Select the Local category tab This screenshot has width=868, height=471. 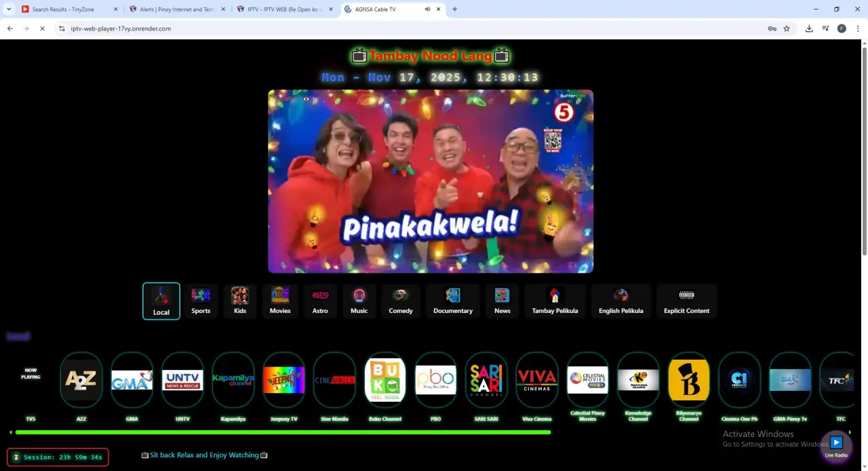pyautogui.click(x=161, y=301)
